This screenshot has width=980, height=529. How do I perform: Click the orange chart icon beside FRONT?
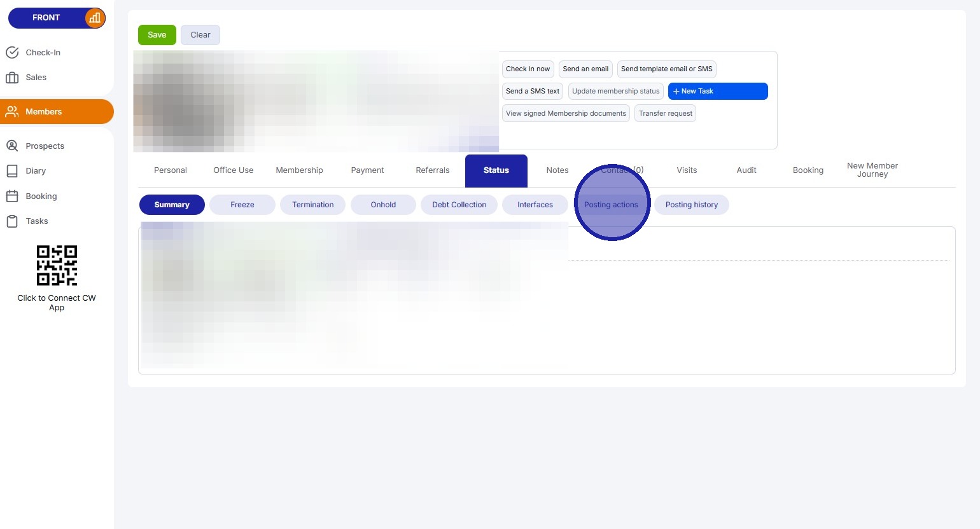tap(95, 18)
